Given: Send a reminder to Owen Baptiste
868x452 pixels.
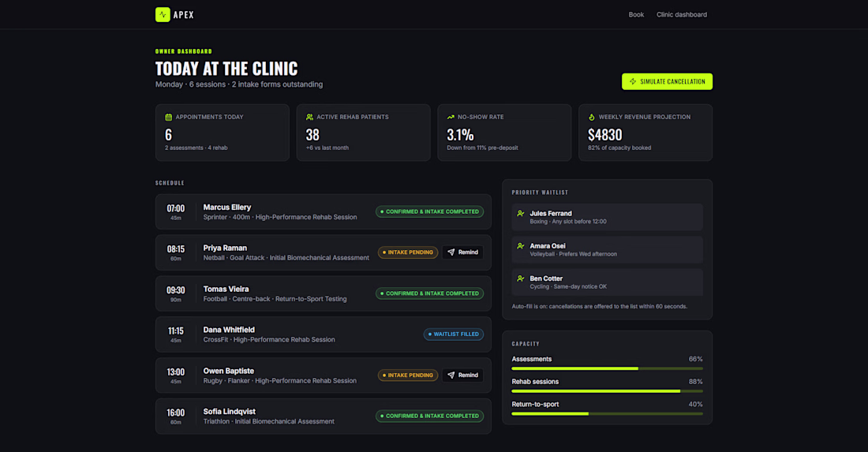Looking at the screenshot, I should (x=462, y=375).
